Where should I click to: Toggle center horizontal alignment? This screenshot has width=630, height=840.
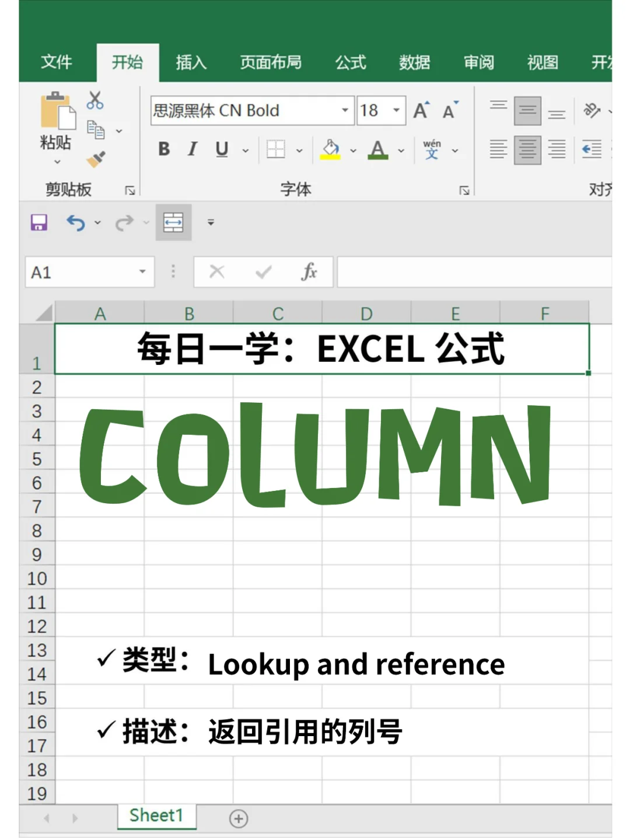coord(527,150)
